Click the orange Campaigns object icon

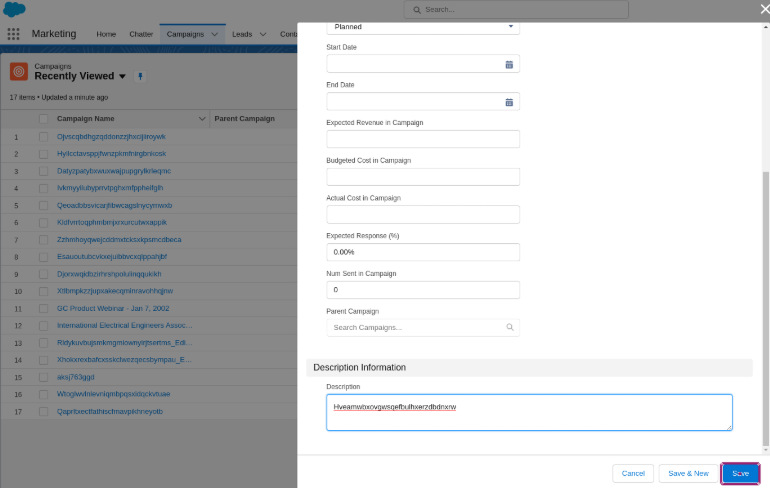[19, 72]
